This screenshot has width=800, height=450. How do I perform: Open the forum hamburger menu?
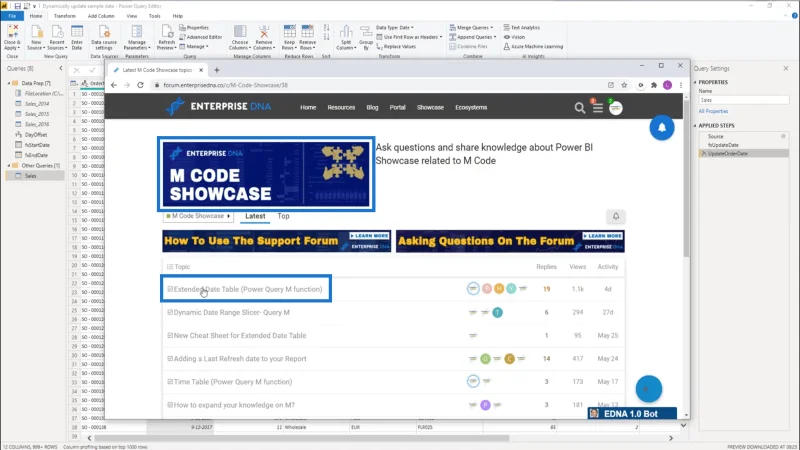597,108
